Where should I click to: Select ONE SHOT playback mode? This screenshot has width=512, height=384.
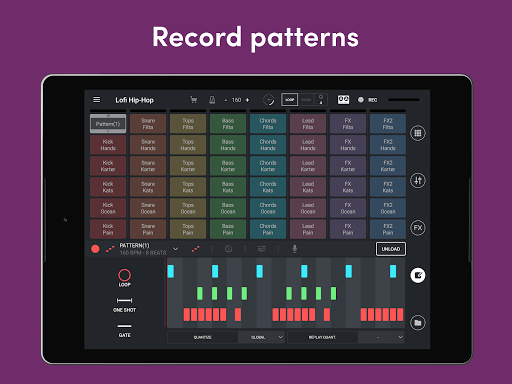(x=124, y=305)
